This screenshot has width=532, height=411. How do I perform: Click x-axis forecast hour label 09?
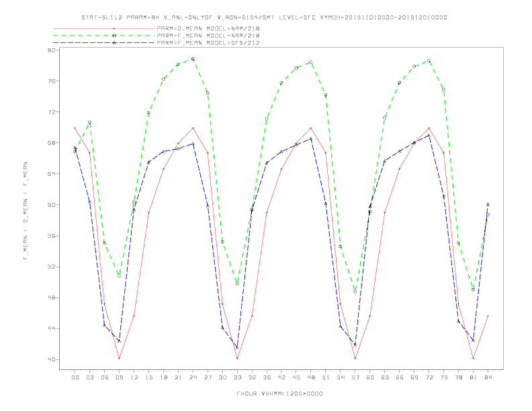[x=119, y=377]
